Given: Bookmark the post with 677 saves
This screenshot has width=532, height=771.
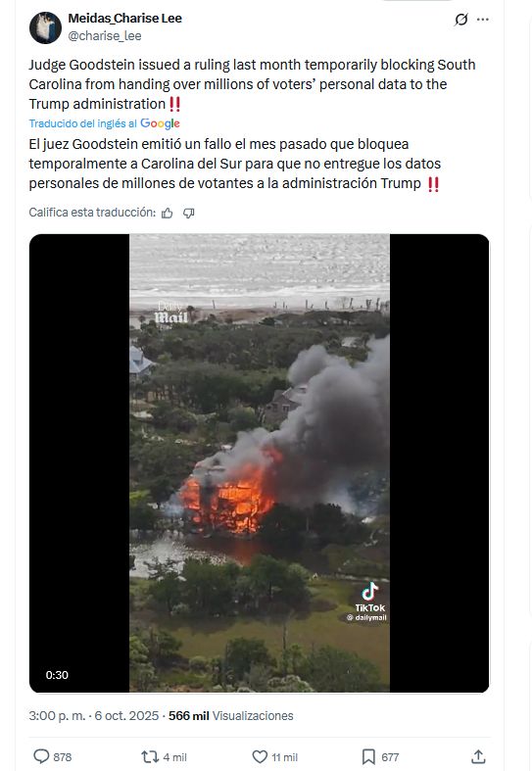Looking at the screenshot, I should click(x=368, y=756).
